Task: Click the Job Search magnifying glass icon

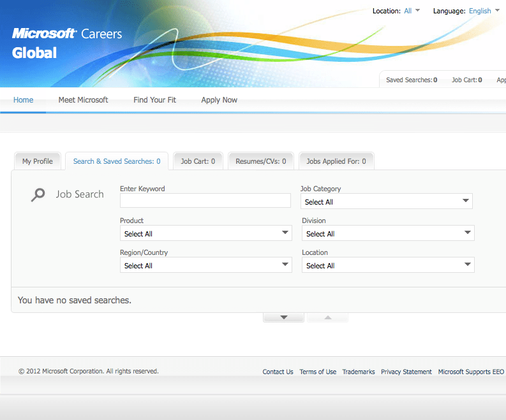Action: point(38,194)
